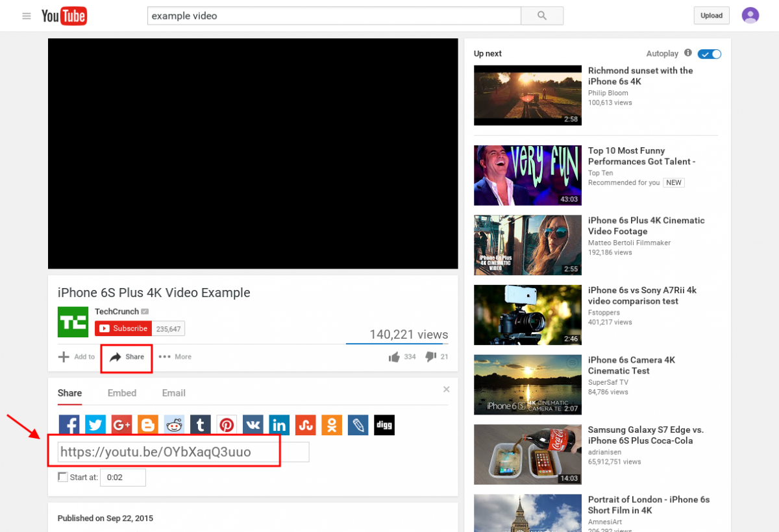
Task: Click the SuperSaf TV channel name
Action: click(x=608, y=381)
